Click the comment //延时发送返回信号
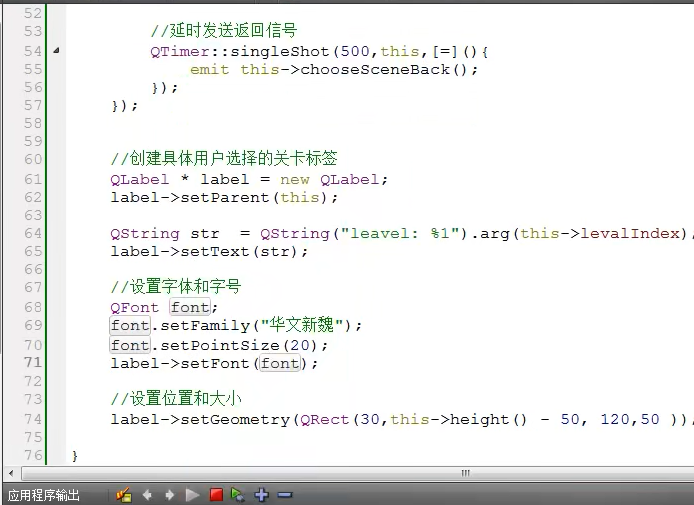The width and height of the screenshot is (694, 505). click(x=224, y=31)
